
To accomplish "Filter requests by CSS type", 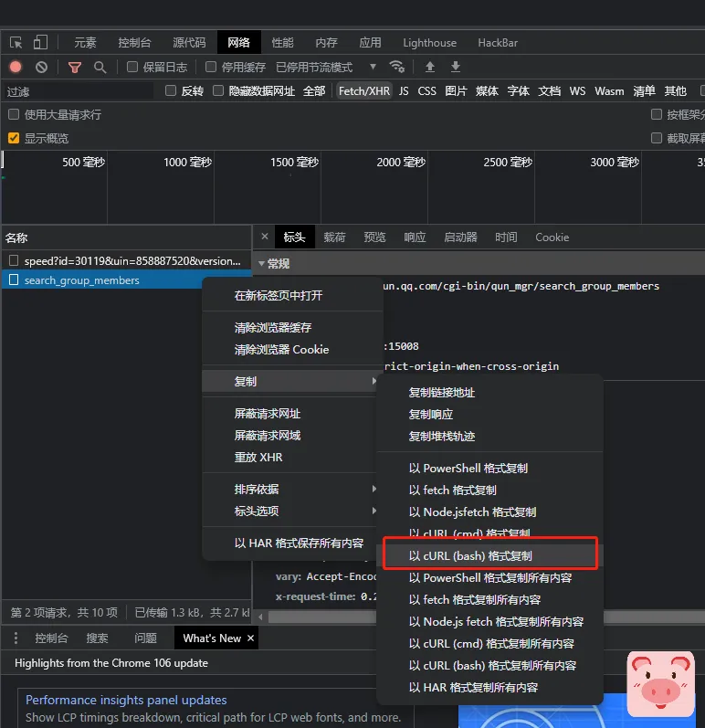I will tap(426, 91).
